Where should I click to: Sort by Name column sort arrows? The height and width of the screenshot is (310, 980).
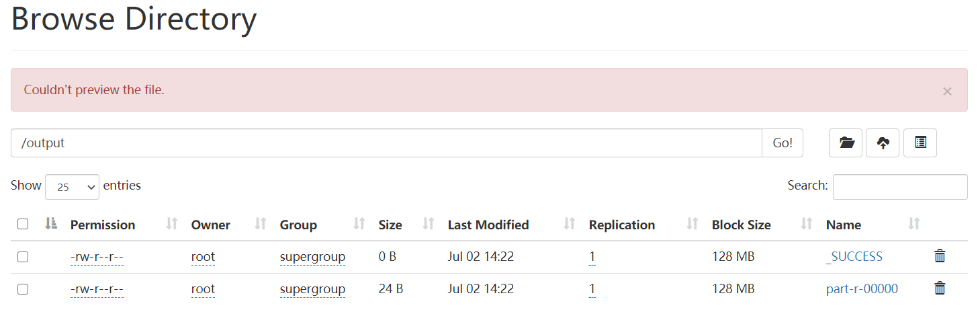(914, 225)
